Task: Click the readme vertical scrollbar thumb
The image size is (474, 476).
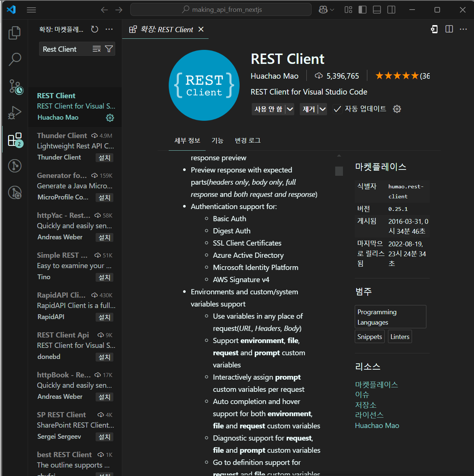Action: click(339, 171)
